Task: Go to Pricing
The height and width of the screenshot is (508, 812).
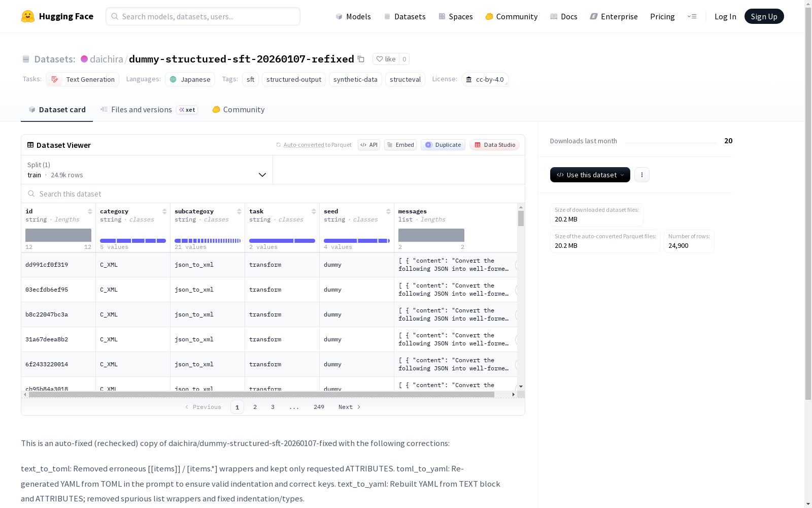Action: (662, 16)
